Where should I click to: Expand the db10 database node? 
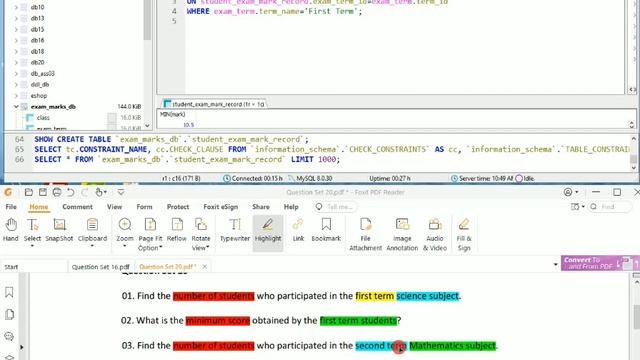(16, 7)
